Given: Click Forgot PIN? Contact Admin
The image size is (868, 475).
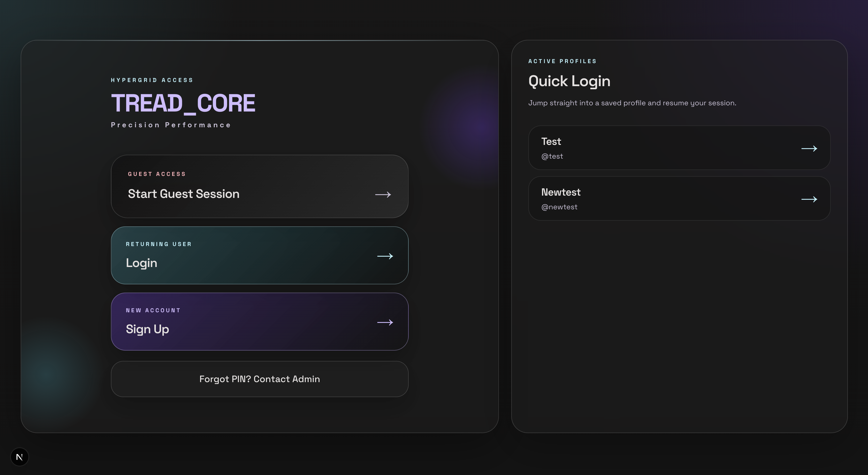Looking at the screenshot, I should [x=260, y=379].
